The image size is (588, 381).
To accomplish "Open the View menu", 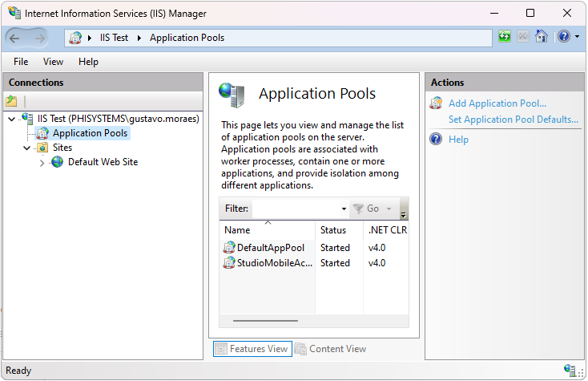I will point(53,62).
